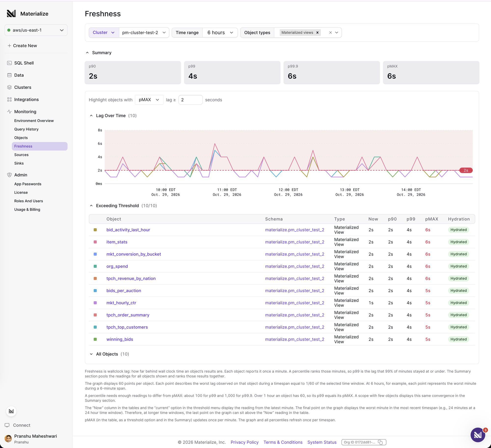Collapse the Lag Over Time section

(91, 116)
